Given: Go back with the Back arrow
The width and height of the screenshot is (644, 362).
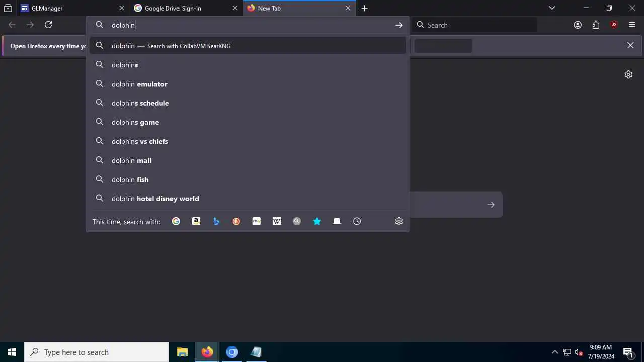Looking at the screenshot, I should 12,25.
